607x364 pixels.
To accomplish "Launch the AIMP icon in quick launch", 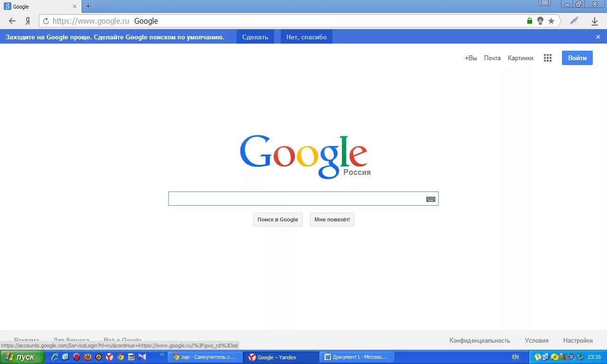I will [99, 357].
